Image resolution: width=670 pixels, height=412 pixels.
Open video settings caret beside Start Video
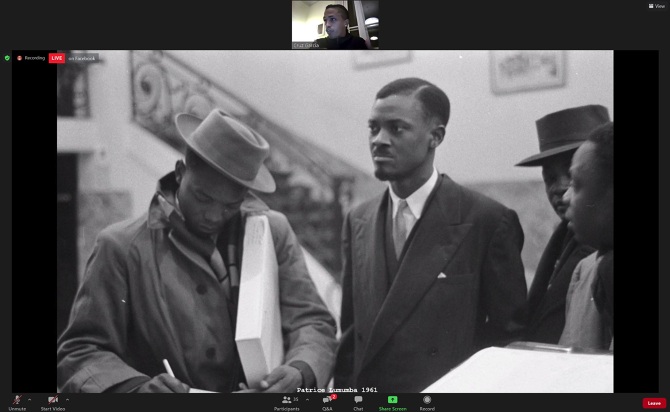[x=67, y=398]
